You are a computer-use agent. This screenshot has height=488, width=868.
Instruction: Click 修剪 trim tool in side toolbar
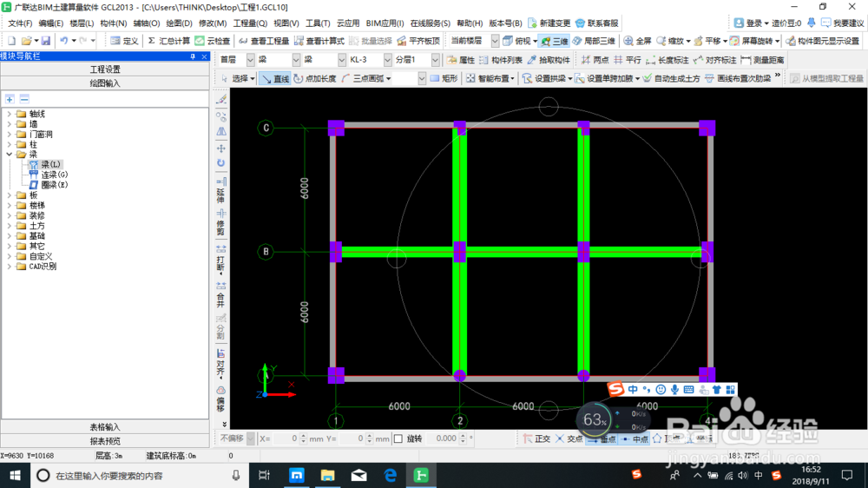point(220,222)
